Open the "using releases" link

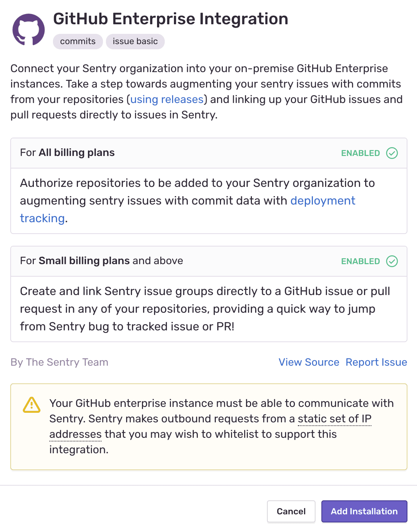coord(167,99)
